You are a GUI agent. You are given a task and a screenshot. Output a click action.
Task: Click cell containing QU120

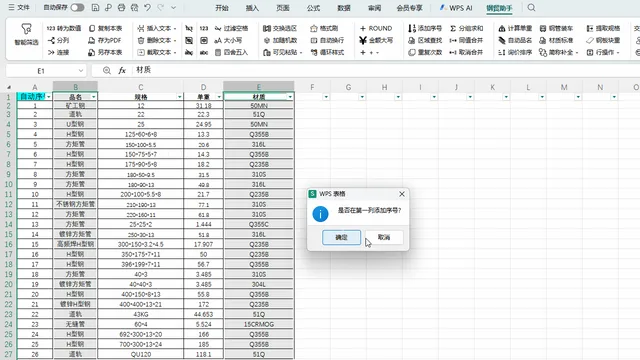click(140, 354)
